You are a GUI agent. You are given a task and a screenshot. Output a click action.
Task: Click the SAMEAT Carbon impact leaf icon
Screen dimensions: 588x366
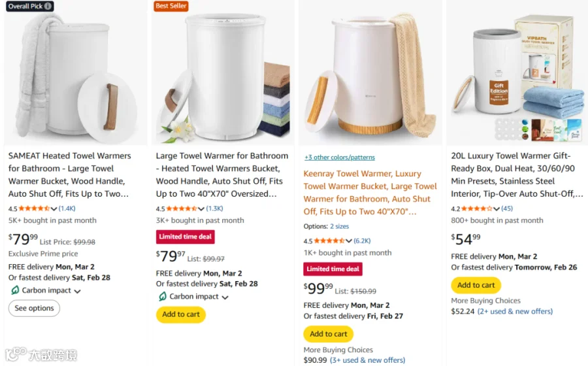[14, 290]
